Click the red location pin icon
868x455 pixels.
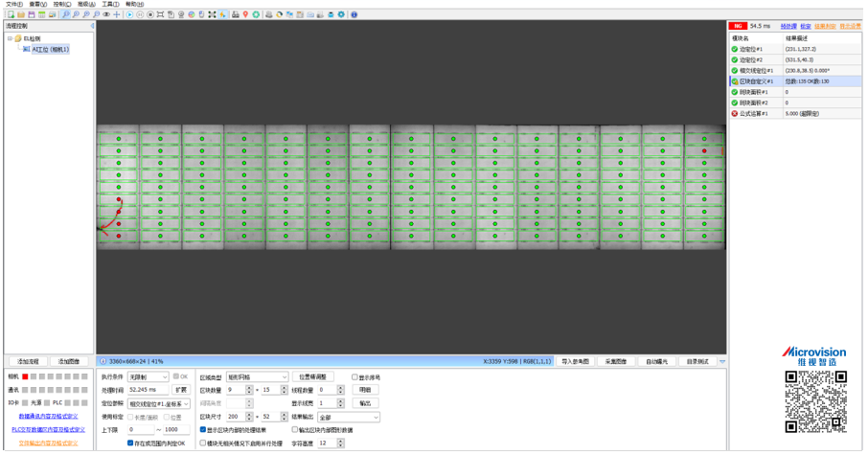pyautogui.click(x=245, y=14)
